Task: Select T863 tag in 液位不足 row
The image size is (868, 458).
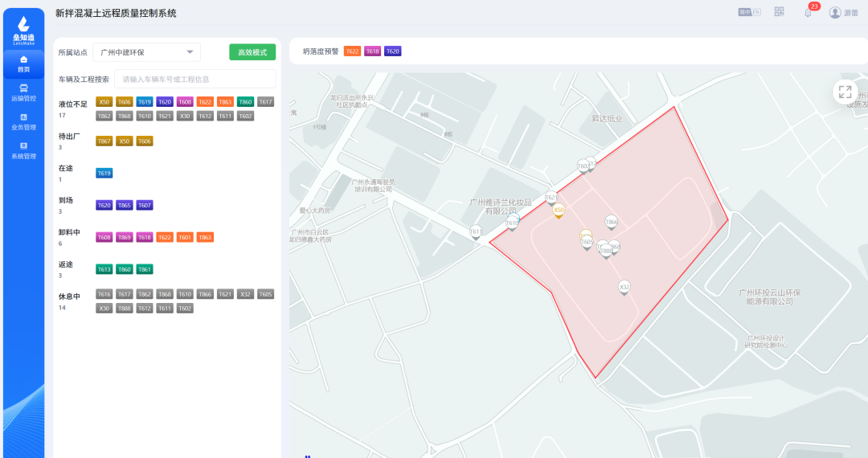Action: (x=225, y=102)
